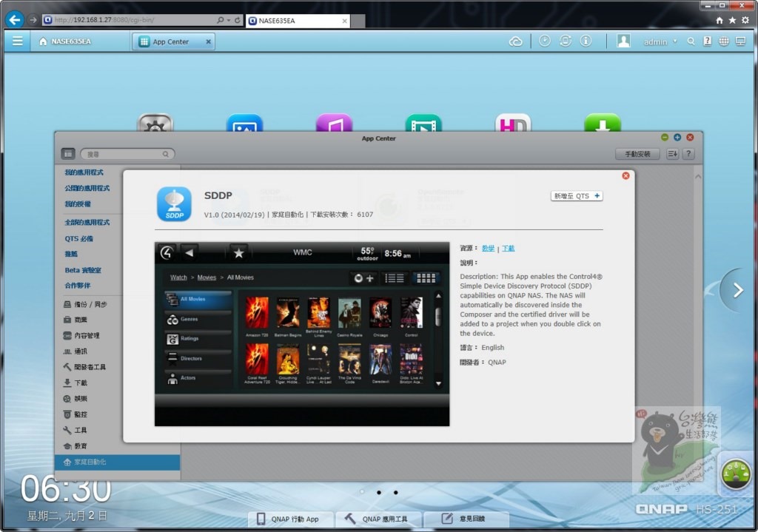This screenshot has width=758, height=532.
Task: Select Home Automation category
Action: coord(118,462)
